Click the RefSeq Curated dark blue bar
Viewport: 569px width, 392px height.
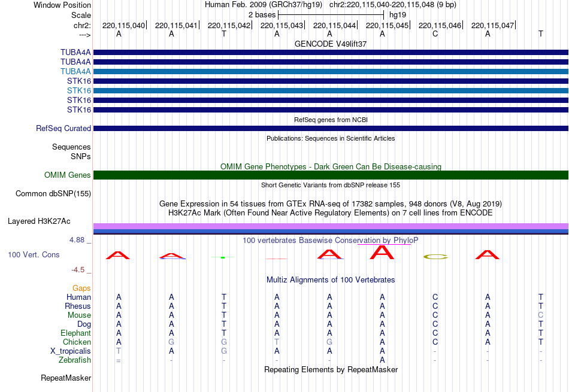pyautogui.click(x=331, y=128)
